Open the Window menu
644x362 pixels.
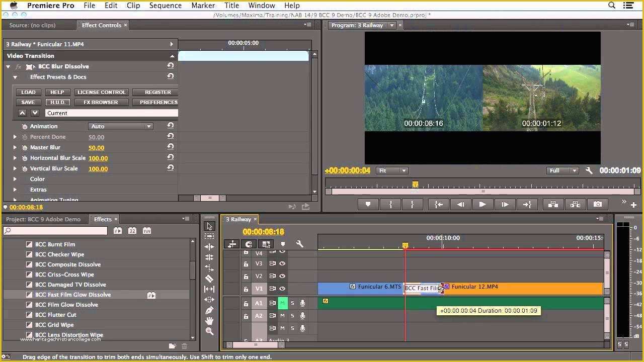click(x=262, y=6)
